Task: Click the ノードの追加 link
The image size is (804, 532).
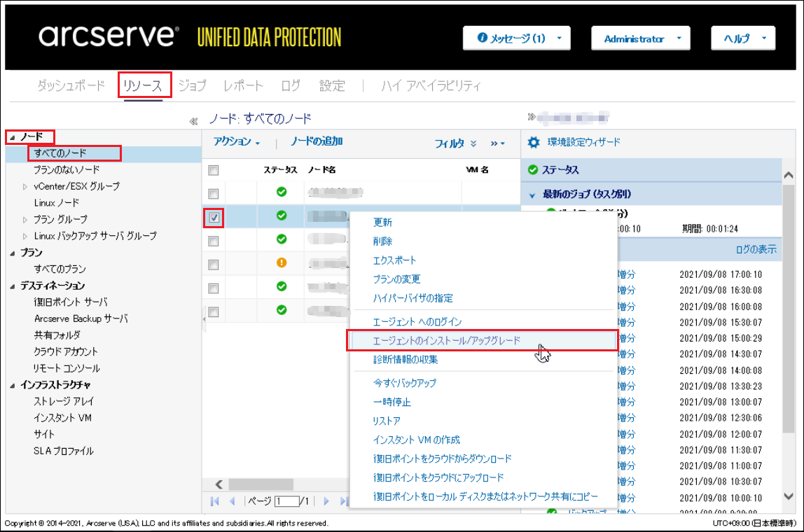Action: [x=317, y=141]
